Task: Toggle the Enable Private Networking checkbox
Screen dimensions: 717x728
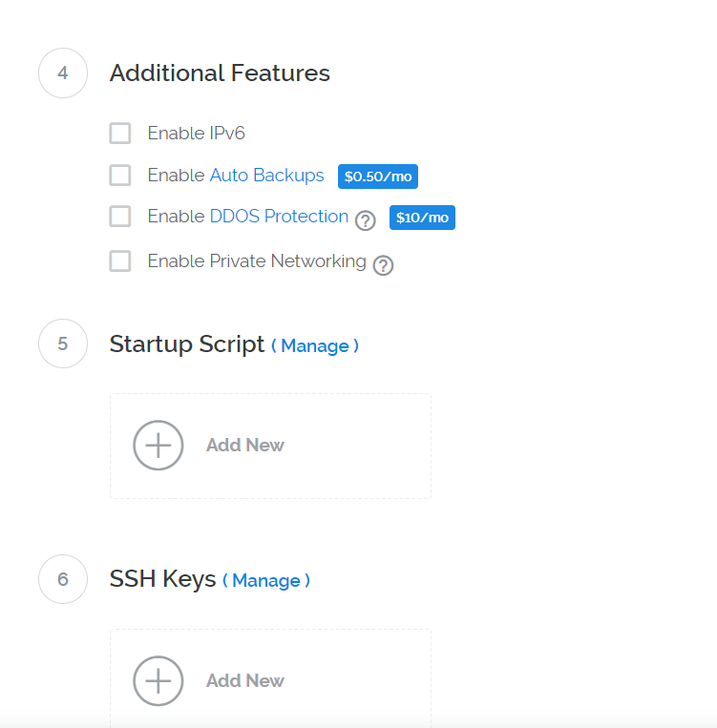Action: pos(120,260)
